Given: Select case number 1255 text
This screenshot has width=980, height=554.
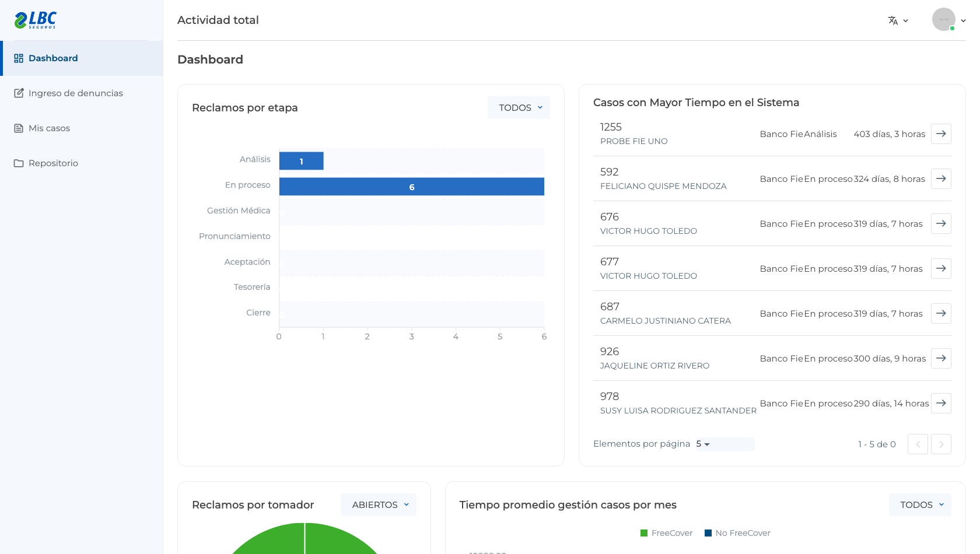Looking at the screenshot, I should [611, 127].
